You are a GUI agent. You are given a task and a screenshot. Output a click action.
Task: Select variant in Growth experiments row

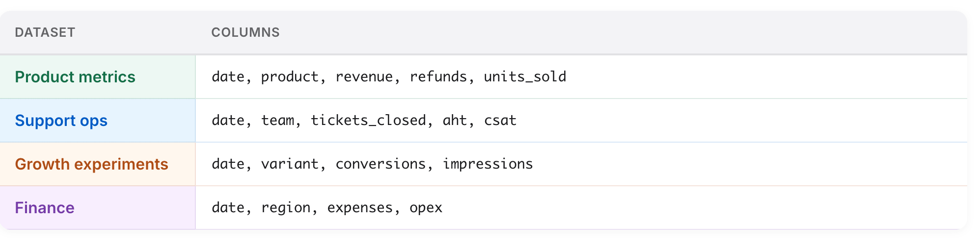(x=290, y=164)
